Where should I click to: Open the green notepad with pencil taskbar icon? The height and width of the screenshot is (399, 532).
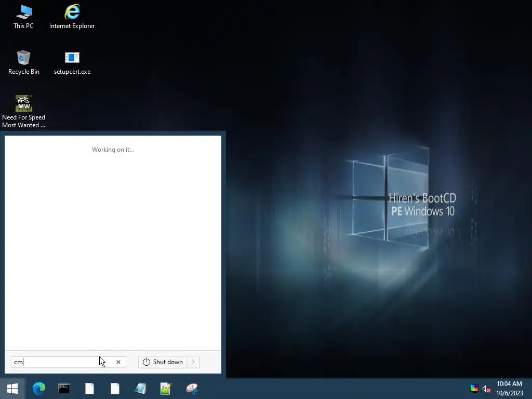click(x=166, y=389)
